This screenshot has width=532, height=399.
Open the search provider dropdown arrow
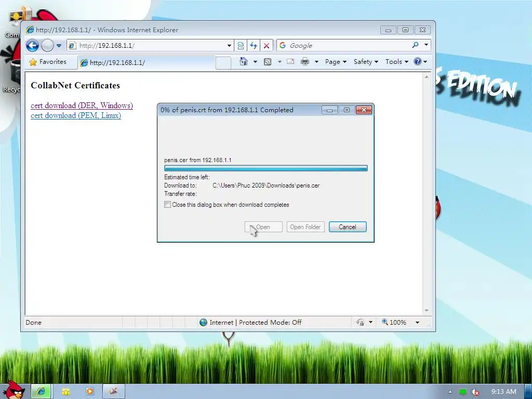pyautogui.click(x=426, y=45)
